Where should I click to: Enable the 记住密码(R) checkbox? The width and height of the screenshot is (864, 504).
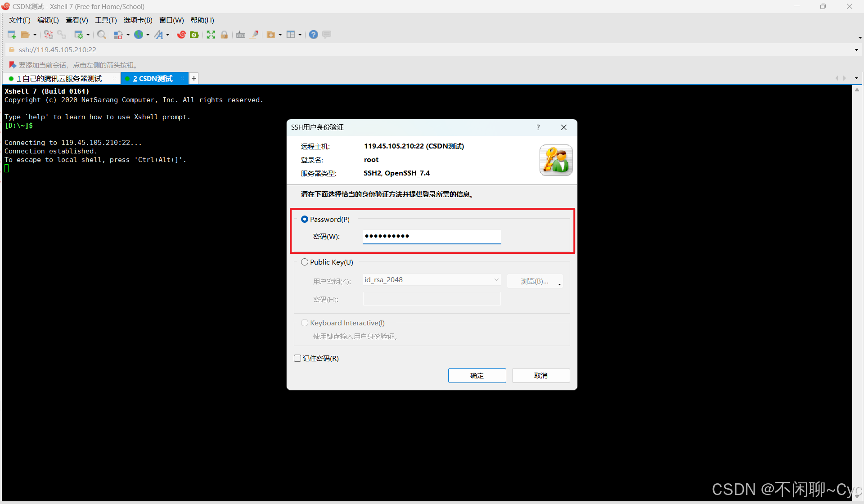click(x=297, y=358)
